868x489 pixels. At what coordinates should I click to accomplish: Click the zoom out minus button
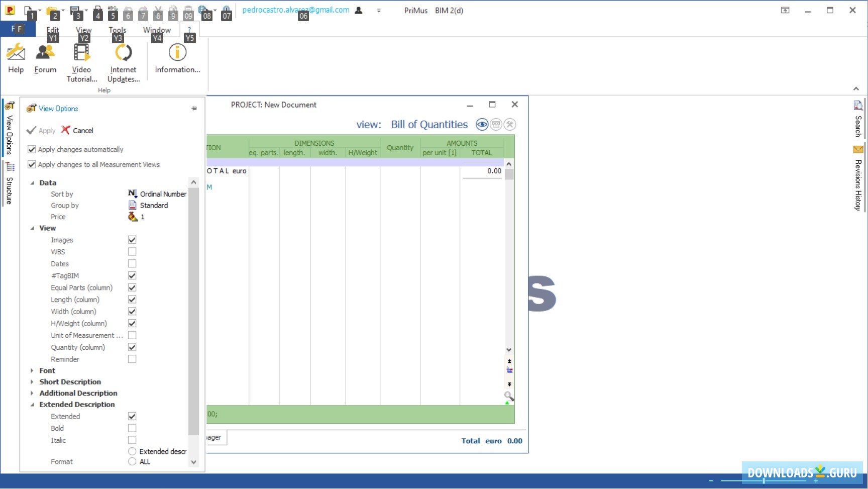point(711,481)
